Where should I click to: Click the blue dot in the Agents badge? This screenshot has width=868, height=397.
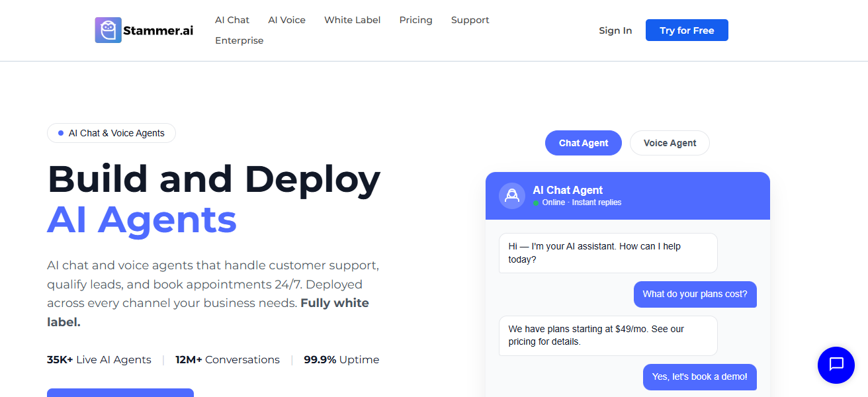click(61, 133)
